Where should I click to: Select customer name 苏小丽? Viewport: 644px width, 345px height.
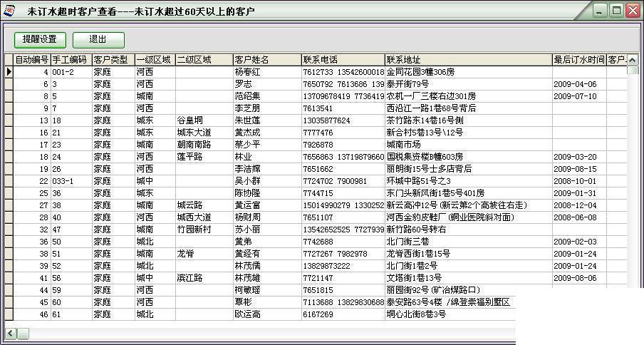[247, 230]
